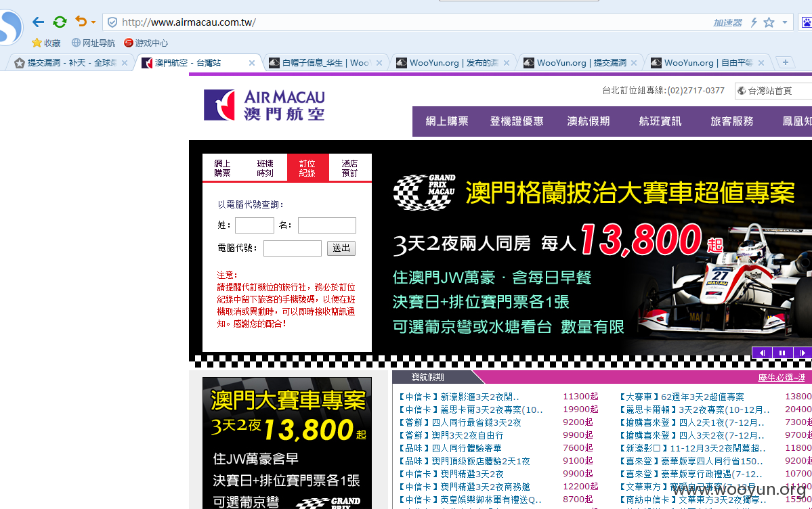
Task: Open 網上購票 in the purple navigation
Action: pos(447,121)
